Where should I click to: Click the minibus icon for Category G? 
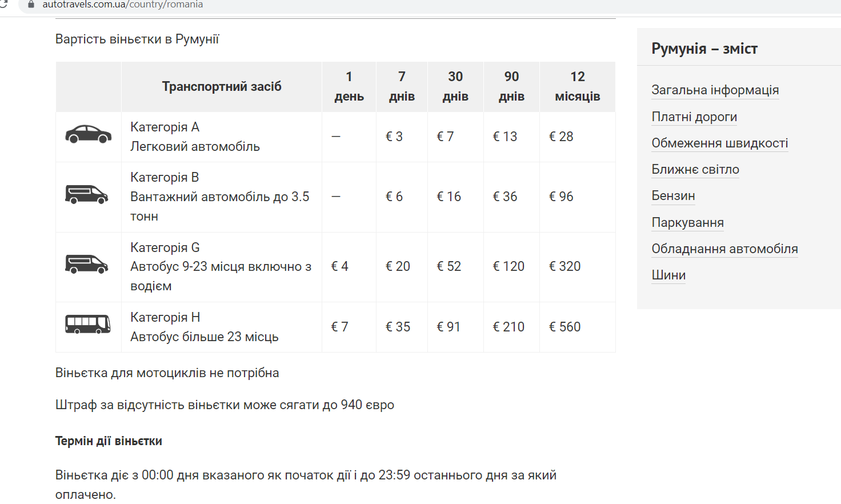click(86, 265)
